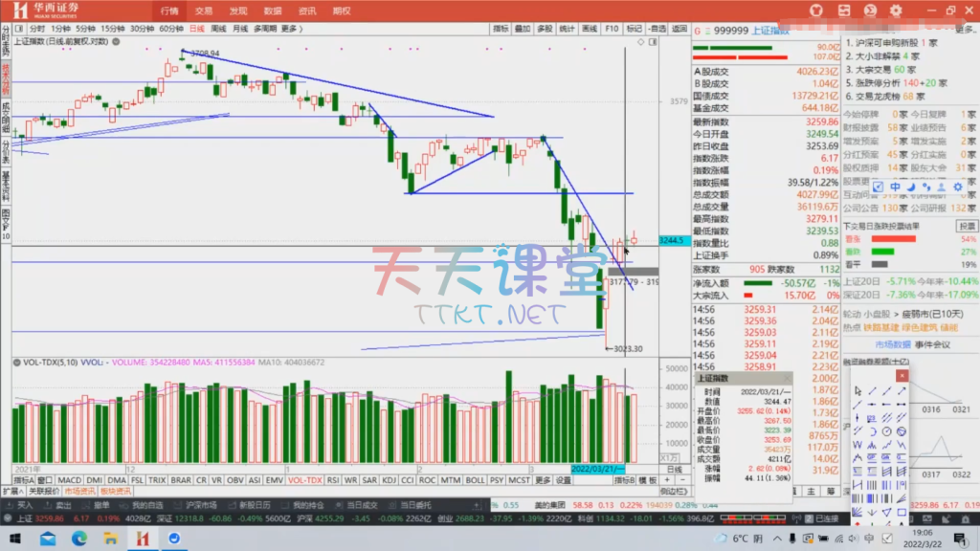Select the MACD indicator tab

click(69, 479)
